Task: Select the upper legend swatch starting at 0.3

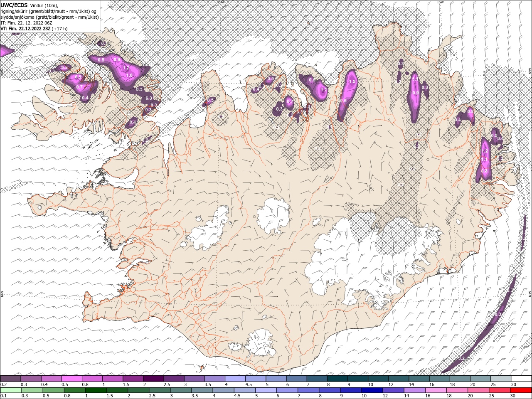Action: [x=31, y=379]
